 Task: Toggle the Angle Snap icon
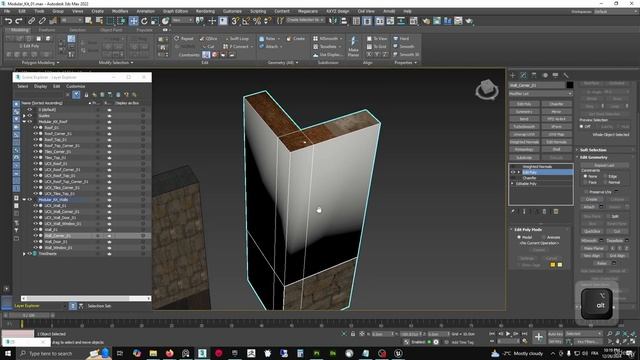tap(246, 21)
